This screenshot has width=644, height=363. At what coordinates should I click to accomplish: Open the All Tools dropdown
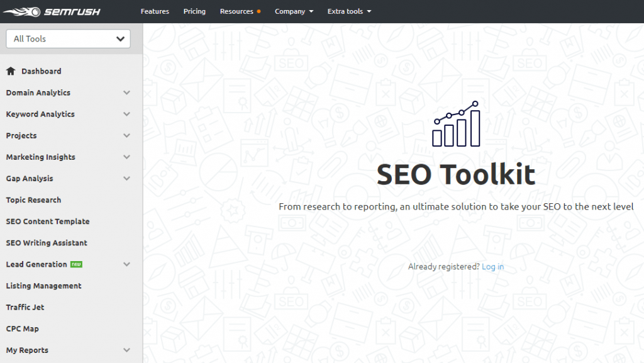coord(68,39)
